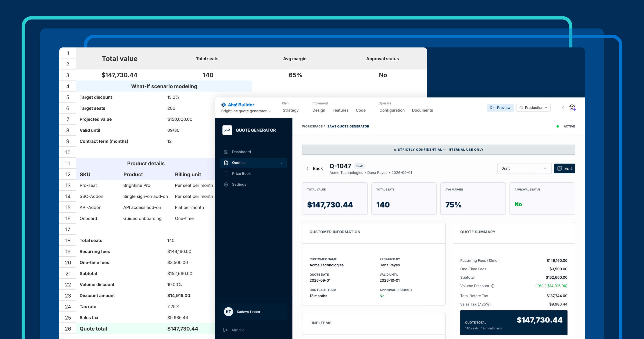Image resolution: width=644 pixels, height=339 pixels.
Task: Click spreadsheet cell "$150,000.00" projected value
Action: point(180,119)
